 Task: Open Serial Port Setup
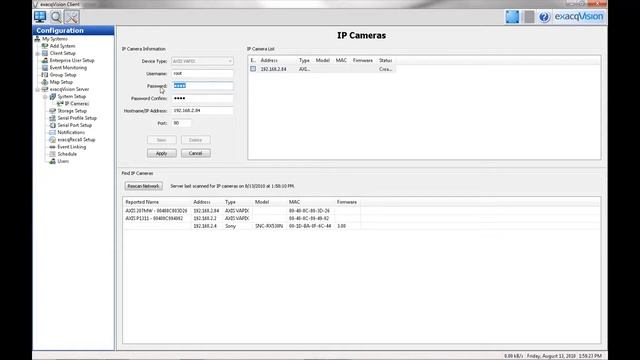74,125
